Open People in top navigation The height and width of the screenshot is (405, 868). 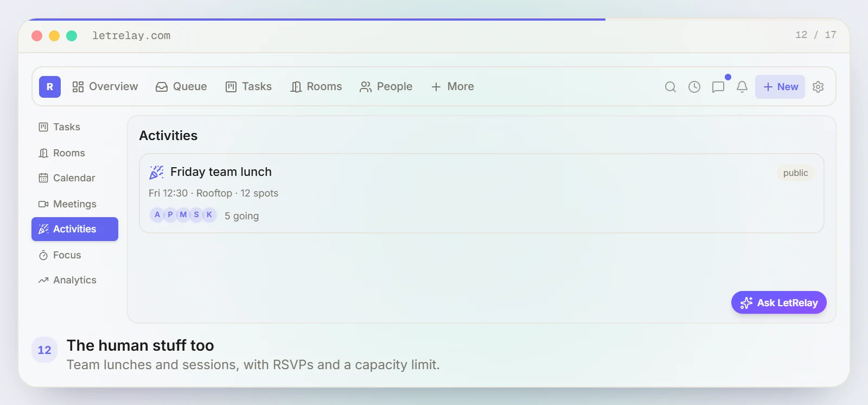pos(386,87)
